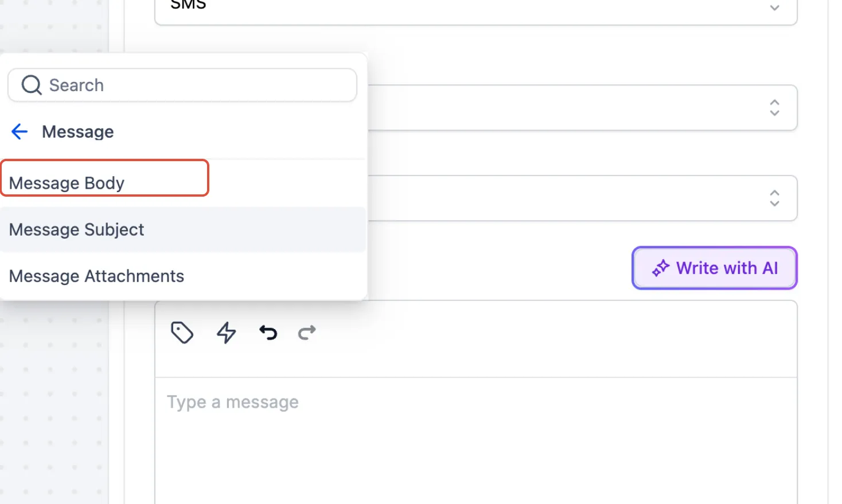Screen dimensions: 842x504
Task: Click the sparkle icon on Write with AI
Action: 661,268
